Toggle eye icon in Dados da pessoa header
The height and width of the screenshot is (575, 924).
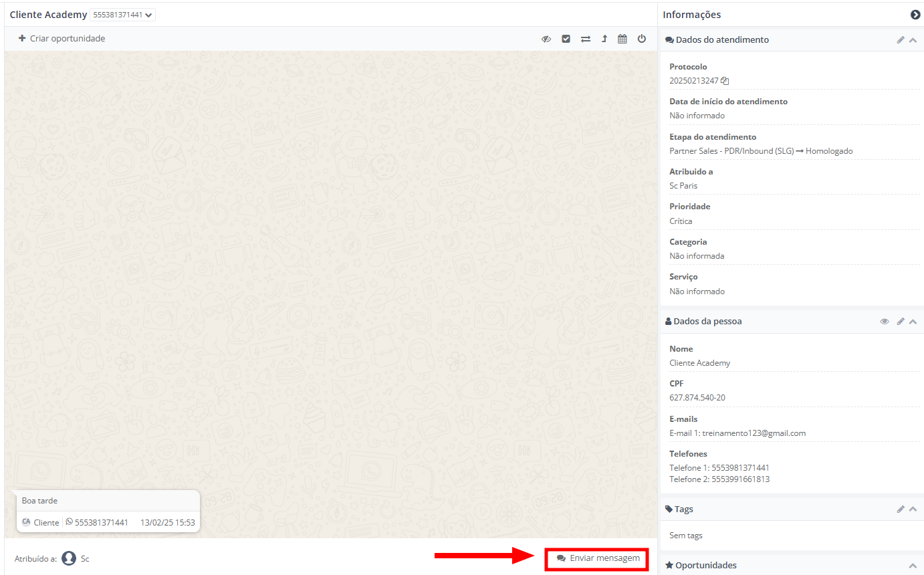tap(885, 322)
